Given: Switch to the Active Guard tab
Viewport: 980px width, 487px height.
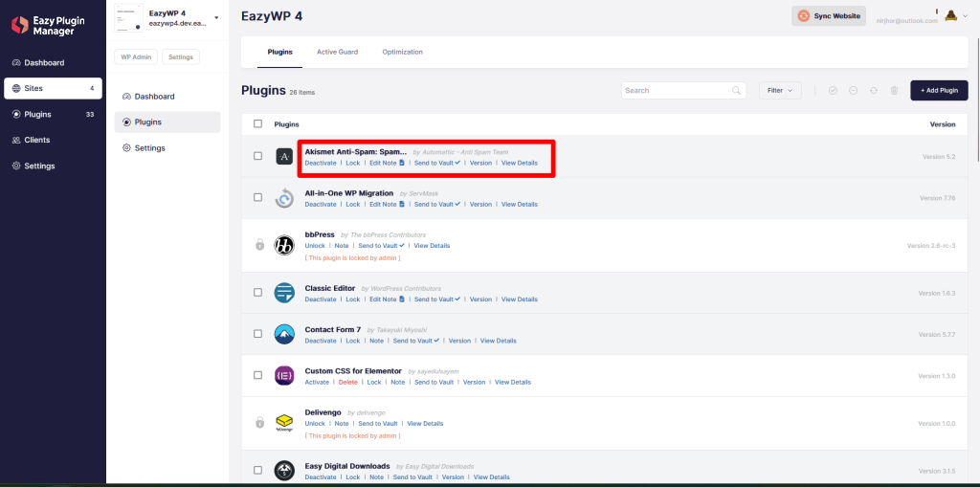Looking at the screenshot, I should coord(338,52).
